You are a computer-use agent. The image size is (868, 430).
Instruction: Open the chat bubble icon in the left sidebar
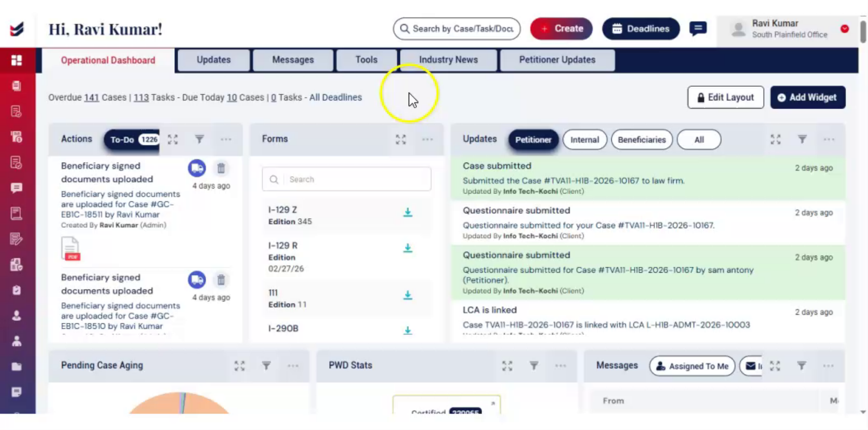(17, 188)
